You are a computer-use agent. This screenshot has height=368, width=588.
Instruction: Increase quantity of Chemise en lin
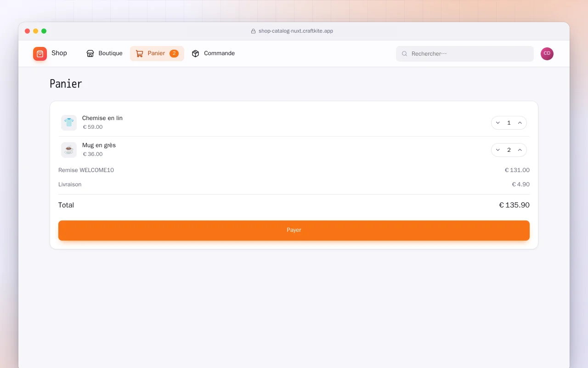click(520, 123)
